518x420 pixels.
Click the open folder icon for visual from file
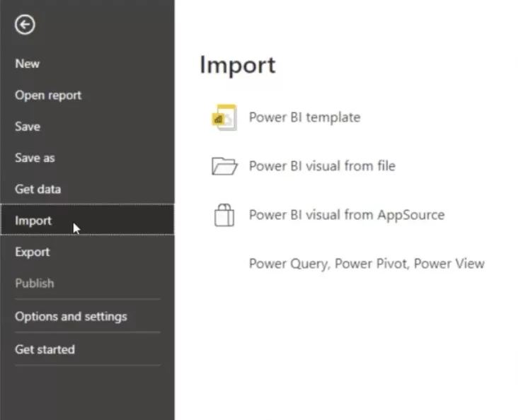pyautogui.click(x=224, y=166)
